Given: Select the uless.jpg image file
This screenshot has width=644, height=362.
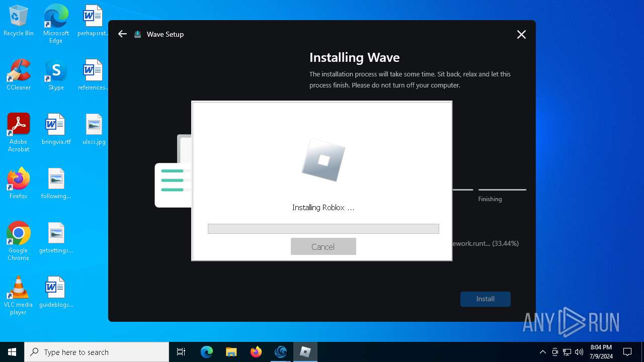Looking at the screenshot, I should pos(94,129).
